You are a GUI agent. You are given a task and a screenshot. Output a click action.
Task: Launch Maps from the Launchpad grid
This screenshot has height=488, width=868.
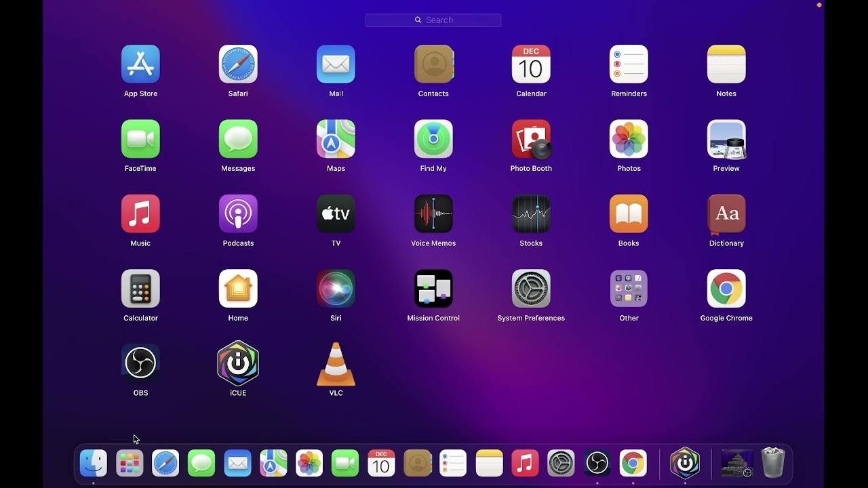click(336, 139)
